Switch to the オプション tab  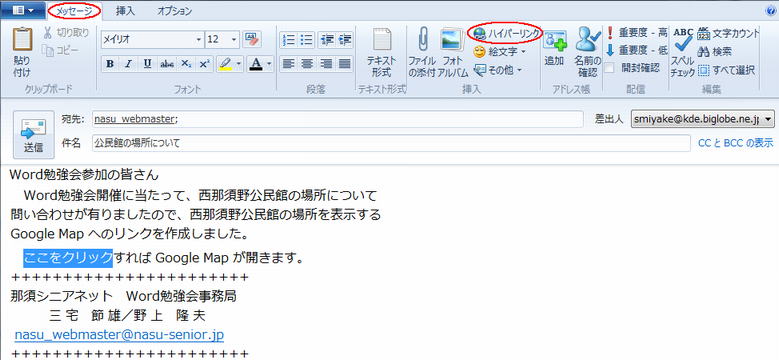[x=174, y=10]
